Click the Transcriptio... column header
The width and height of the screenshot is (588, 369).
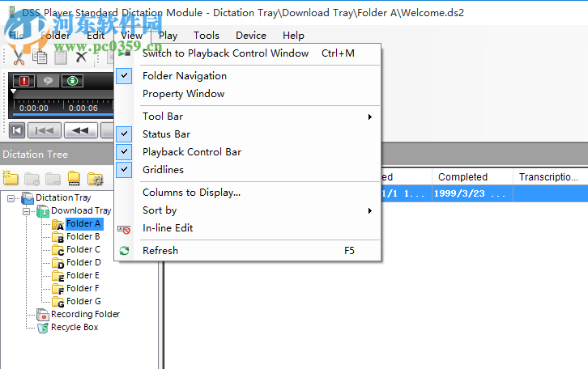click(550, 177)
